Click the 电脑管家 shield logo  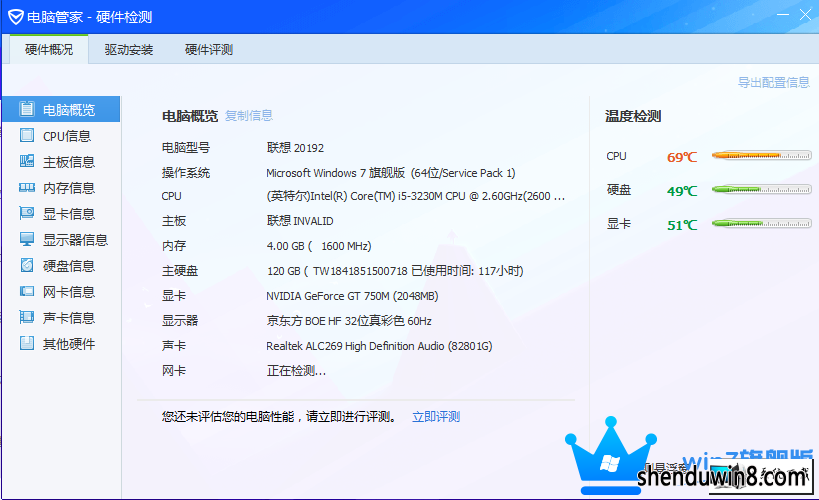pyautogui.click(x=16, y=17)
